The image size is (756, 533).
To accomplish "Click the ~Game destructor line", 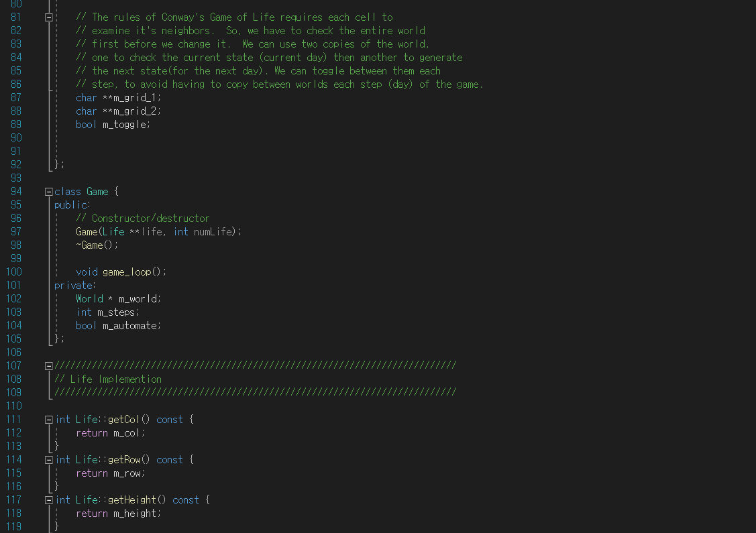I will (x=97, y=245).
